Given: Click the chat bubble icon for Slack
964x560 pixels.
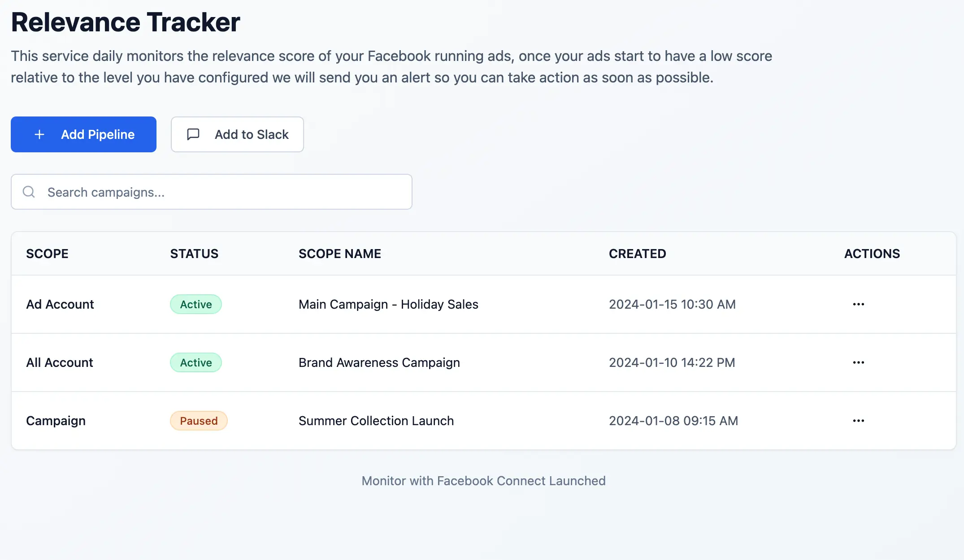Looking at the screenshot, I should pos(193,134).
